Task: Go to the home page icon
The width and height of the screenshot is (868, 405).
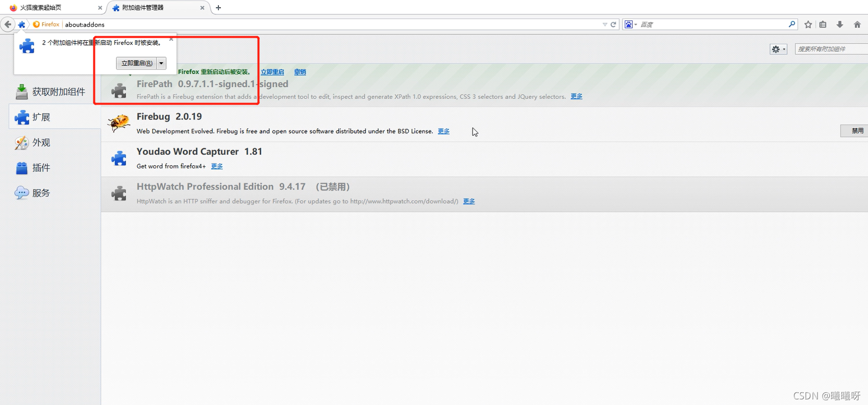Action: pyautogui.click(x=857, y=24)
